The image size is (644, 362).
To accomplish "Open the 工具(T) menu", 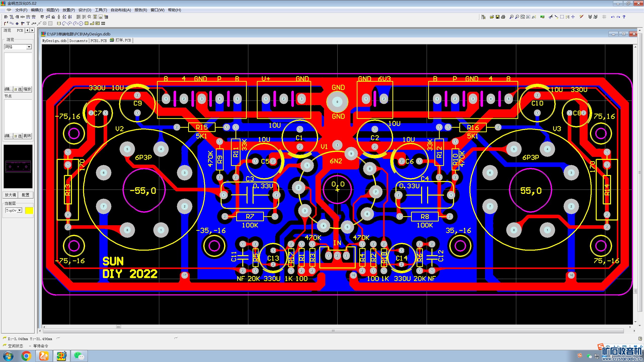I will (101, 10).
